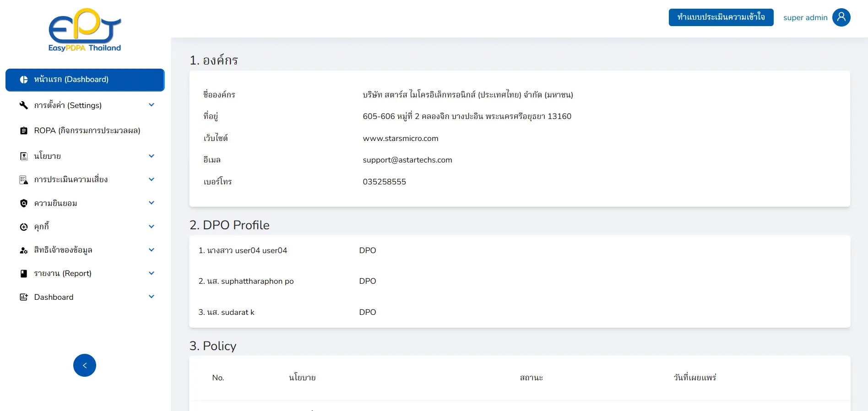Expand the คุกกี้ submenu chevron
The height and width of the screenshot is (411, 868).
[152, 227]
